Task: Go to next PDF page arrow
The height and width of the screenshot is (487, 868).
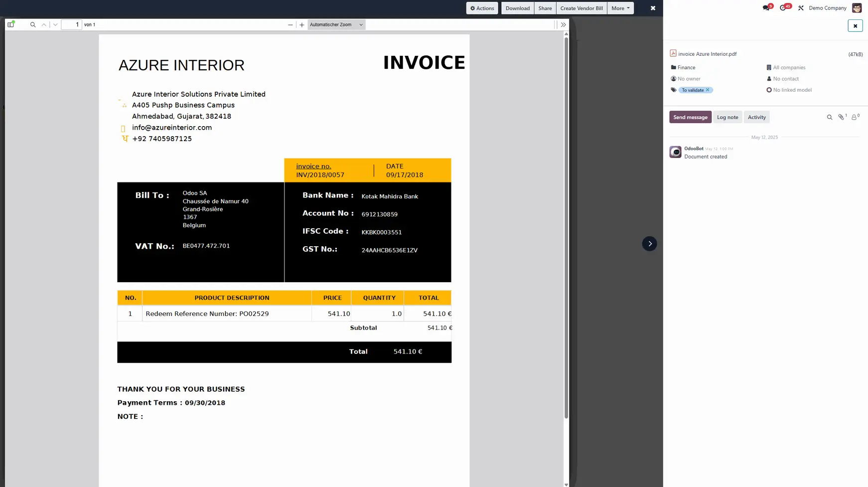Action: 55,24
